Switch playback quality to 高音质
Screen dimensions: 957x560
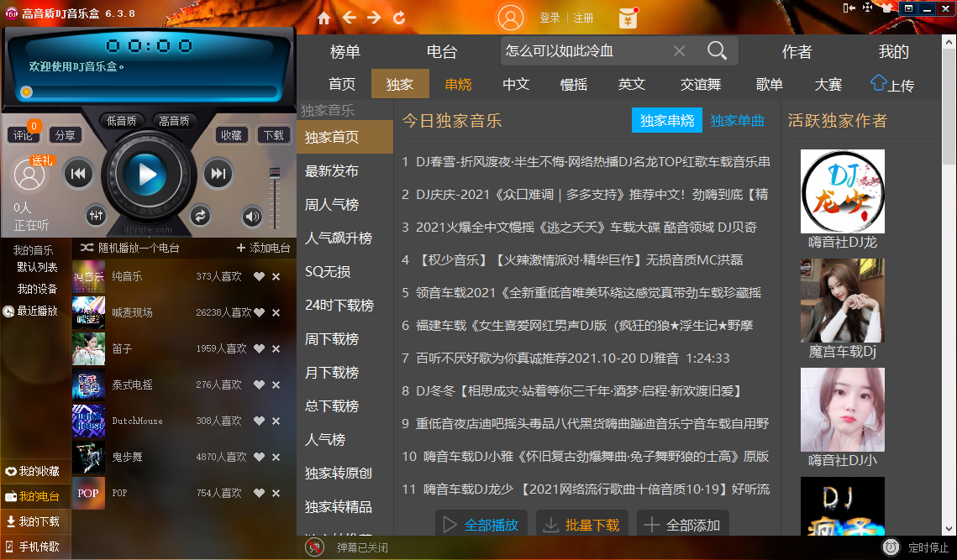coord(174,120)
